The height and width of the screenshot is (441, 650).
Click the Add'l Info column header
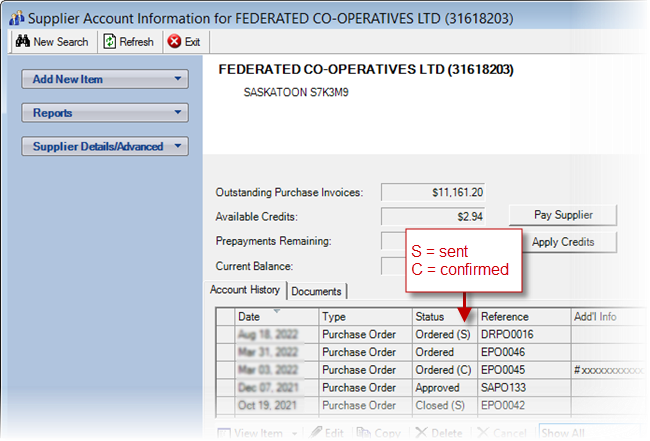point(608,317)
